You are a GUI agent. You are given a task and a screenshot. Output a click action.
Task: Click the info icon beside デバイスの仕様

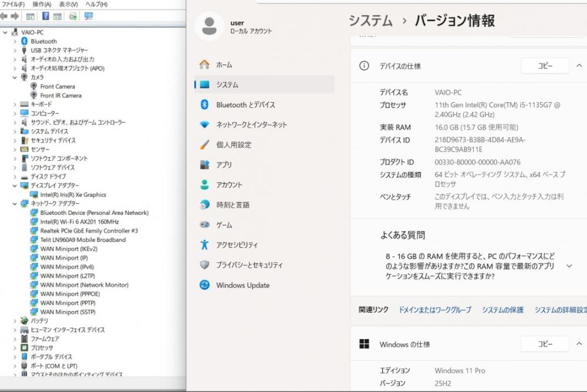tap(364, 66)
